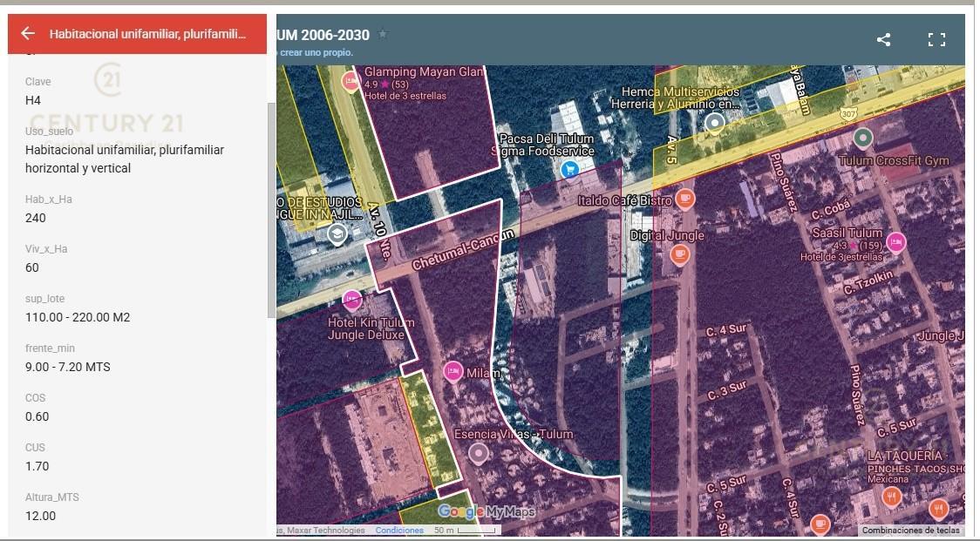Click the 'C. Tzolkin' street label
Image resolution: width=980 pixels, height=541 pixels.
(x=868, y=281)
